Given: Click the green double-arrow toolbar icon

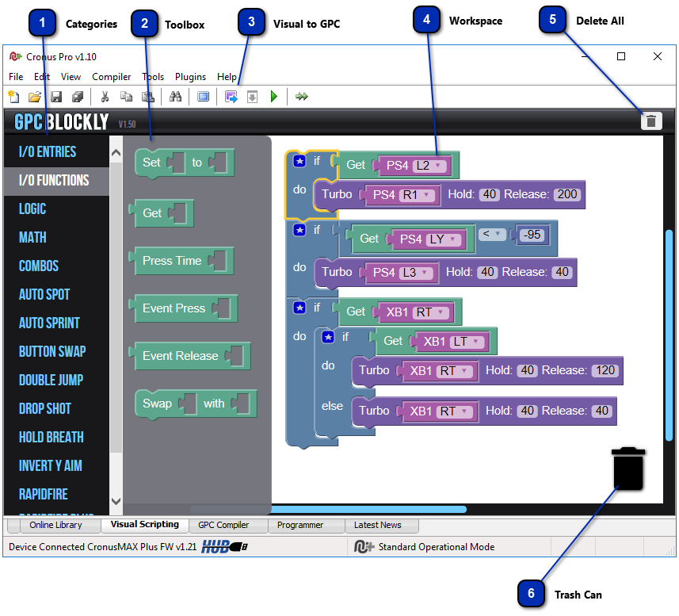Looking at the screenshot, I should click(301, 97).
